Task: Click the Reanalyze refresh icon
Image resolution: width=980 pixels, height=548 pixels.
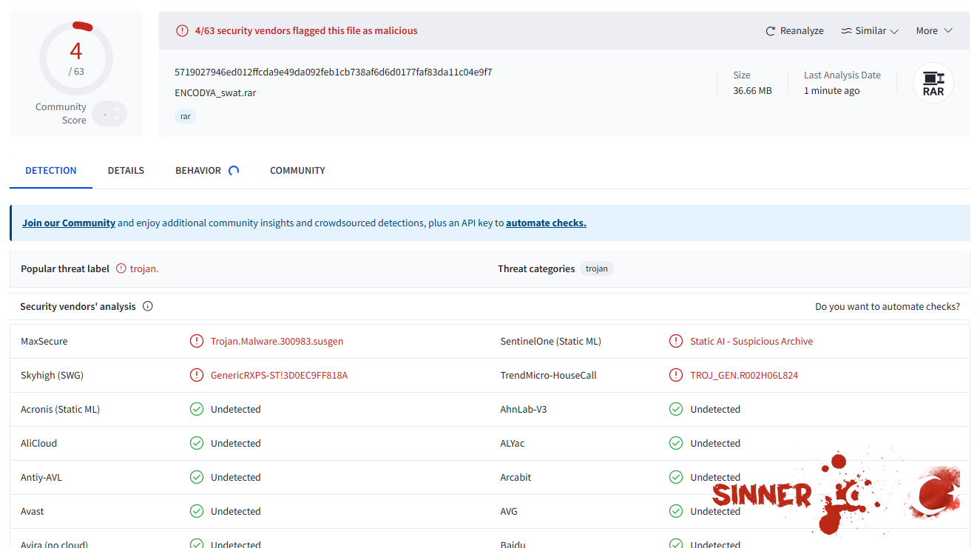Action: click(771, 31)
